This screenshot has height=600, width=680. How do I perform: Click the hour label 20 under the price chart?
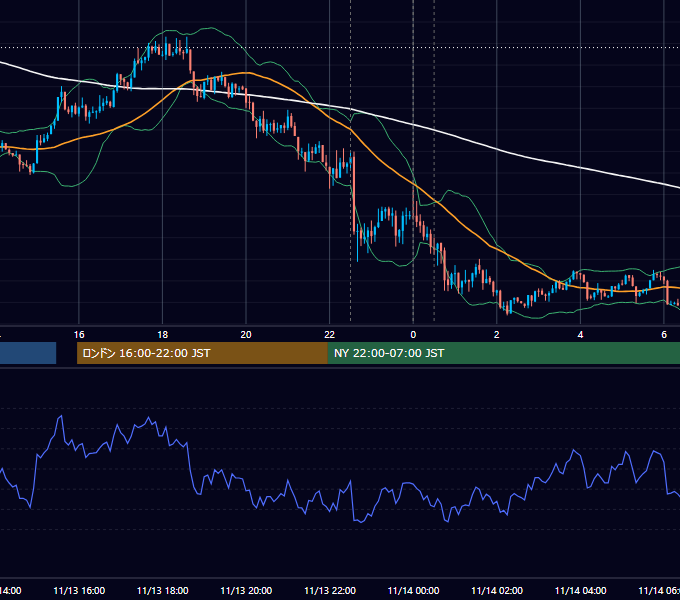point(246,335)
